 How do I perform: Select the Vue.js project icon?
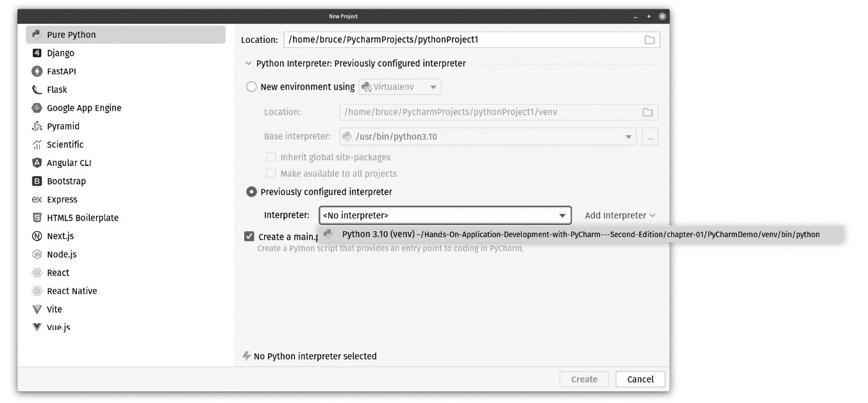point(37,327)
